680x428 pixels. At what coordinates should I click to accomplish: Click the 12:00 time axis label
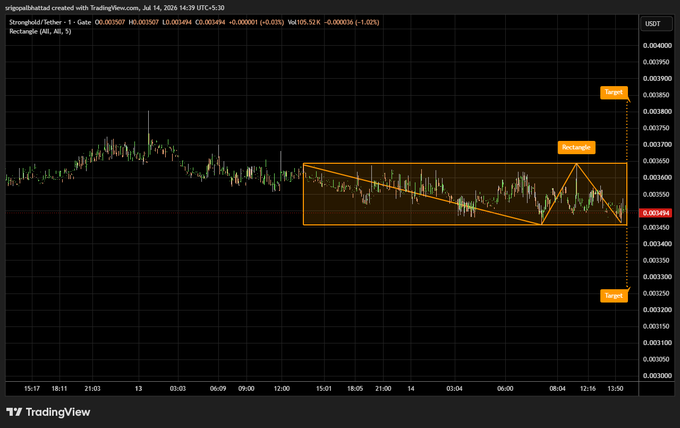point(281,389)
